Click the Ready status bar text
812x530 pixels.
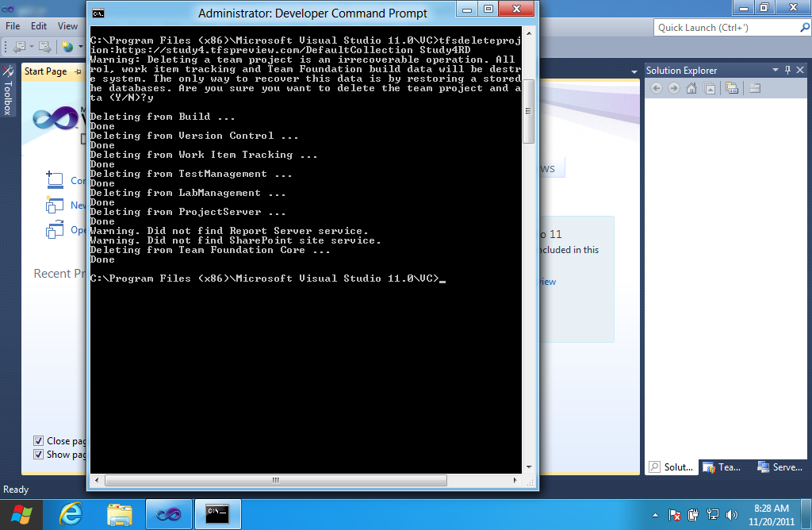point(16,490)
